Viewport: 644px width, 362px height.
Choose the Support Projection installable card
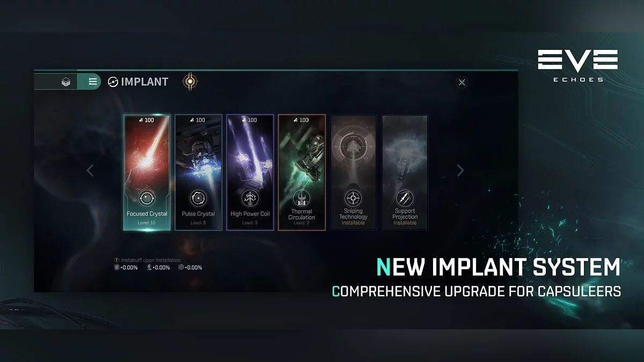coord(405,172)
